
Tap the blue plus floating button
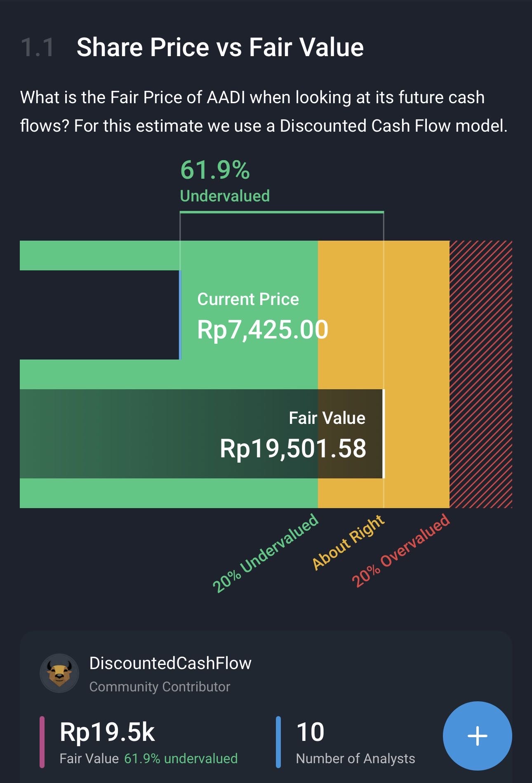477,736
